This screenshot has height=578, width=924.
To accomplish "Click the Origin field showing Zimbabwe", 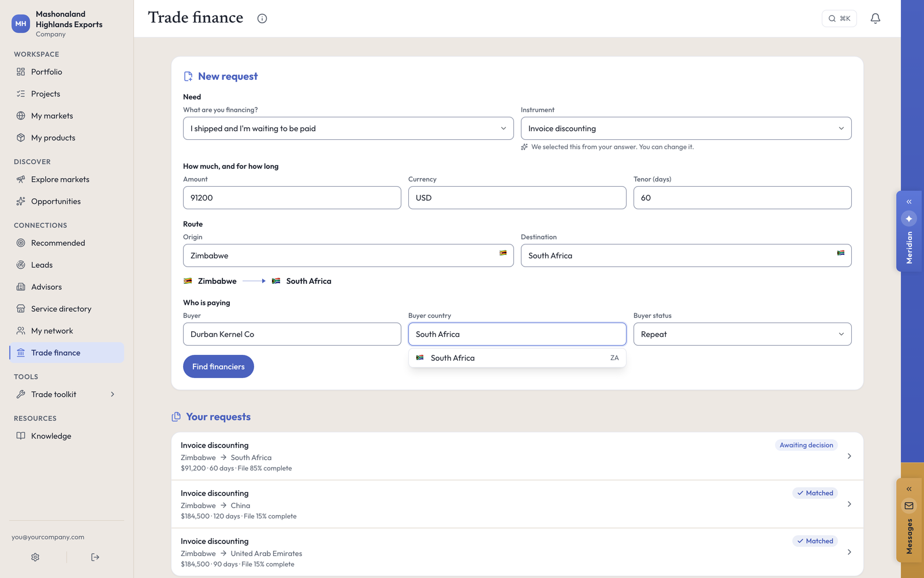I will click(348, 255).
